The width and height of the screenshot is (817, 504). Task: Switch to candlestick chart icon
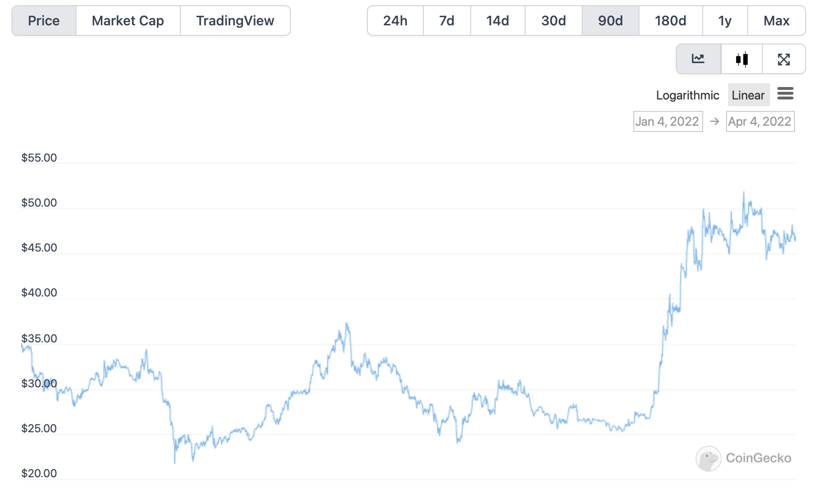tap(741, 59)
